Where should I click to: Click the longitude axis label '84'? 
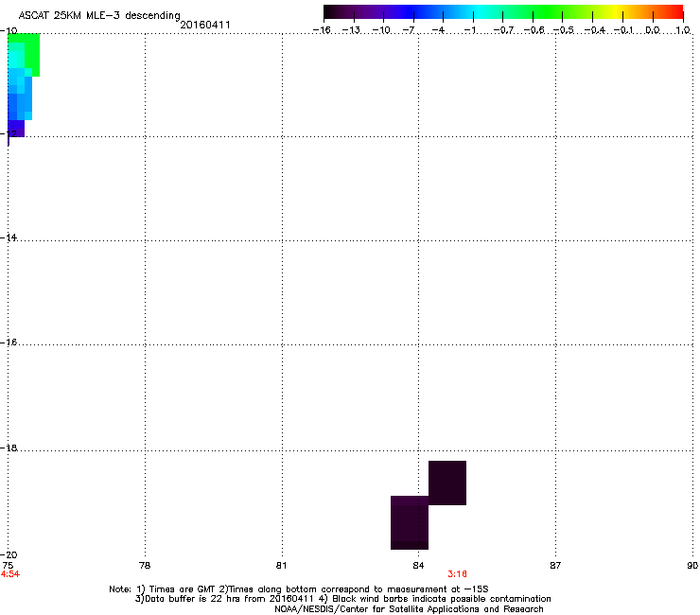click(x=418, y=566)
